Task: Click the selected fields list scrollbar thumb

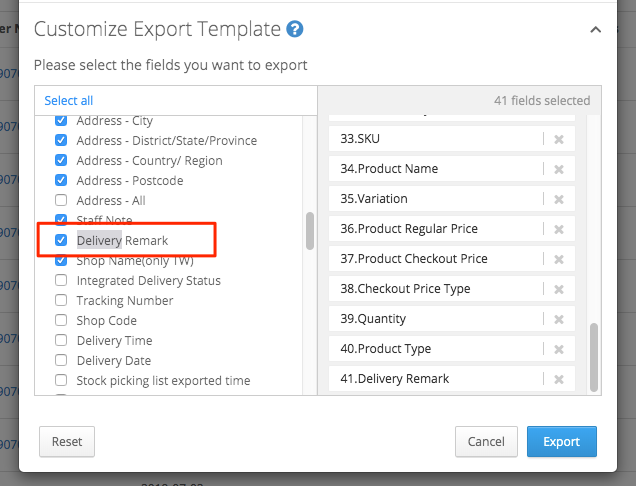Action: tap(594, 357)
